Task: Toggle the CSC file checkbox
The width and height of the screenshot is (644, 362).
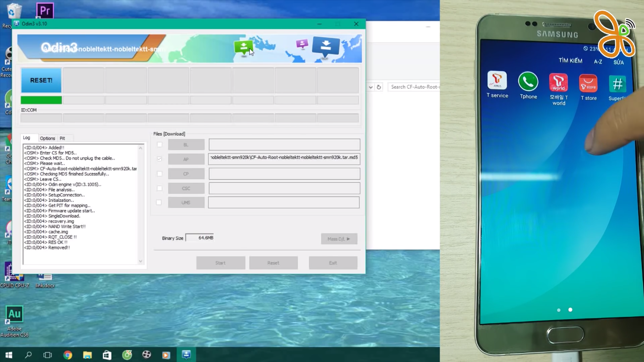Action: pyautogui.click(x=159, y=188)
